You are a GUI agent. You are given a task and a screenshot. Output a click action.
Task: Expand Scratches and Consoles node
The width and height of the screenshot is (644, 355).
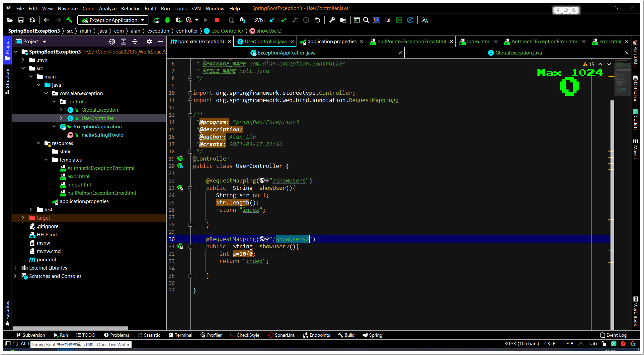pyautogui.click(x=15, y=276)
